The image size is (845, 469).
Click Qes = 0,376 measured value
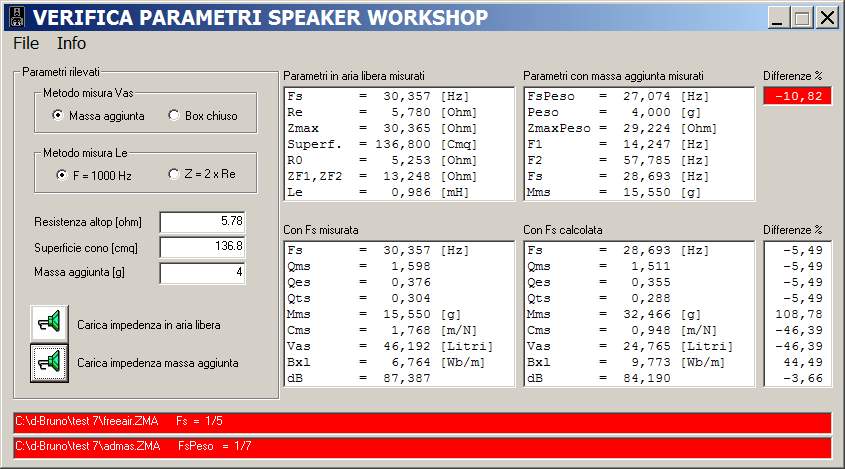pyautogui.click(x=359, y=282)
